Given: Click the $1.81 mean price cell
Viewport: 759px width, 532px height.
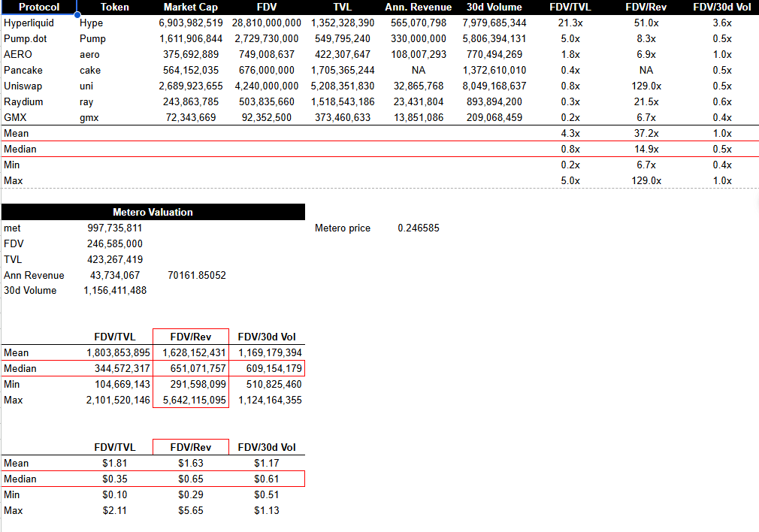Looking at the screenshot, I should coord(115,464).
